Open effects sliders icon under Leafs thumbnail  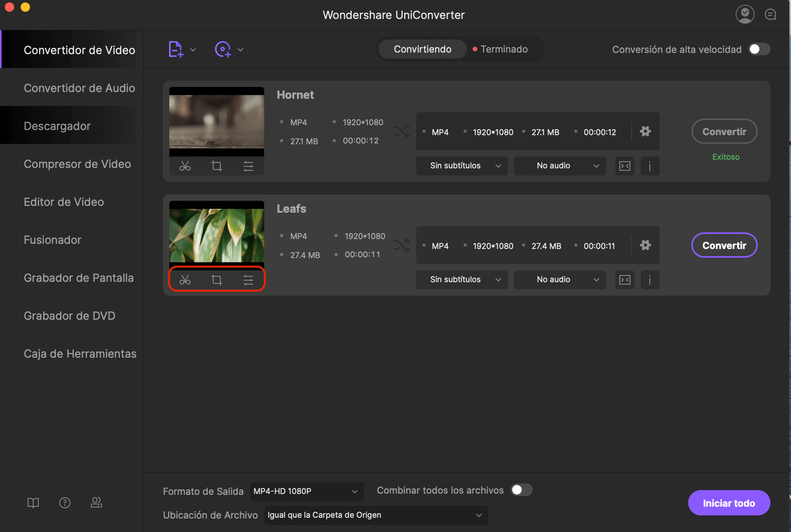248,280
